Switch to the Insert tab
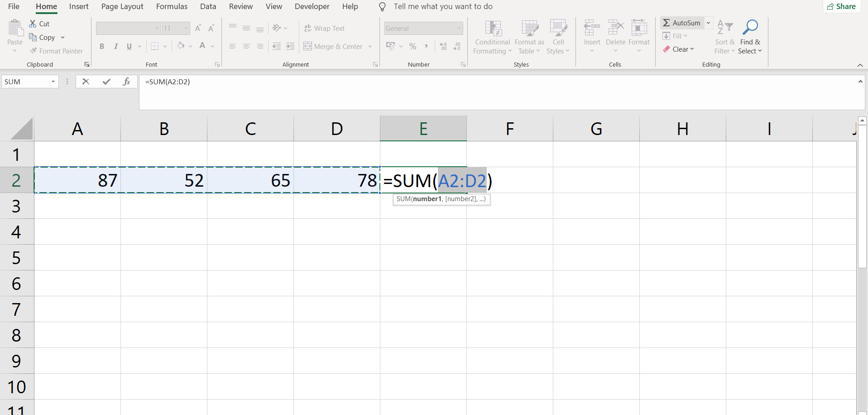This screenshot has width=868, height=415. [79, 6]
